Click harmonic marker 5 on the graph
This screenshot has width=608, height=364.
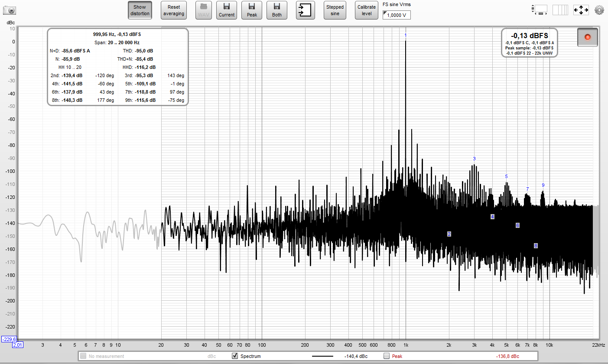pyautogui.click(x=506, y=176)
